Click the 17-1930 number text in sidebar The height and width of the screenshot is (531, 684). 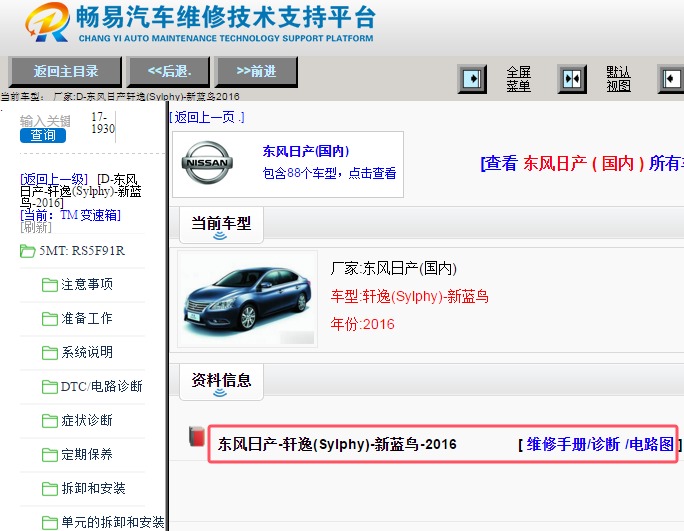coord(103,123)
